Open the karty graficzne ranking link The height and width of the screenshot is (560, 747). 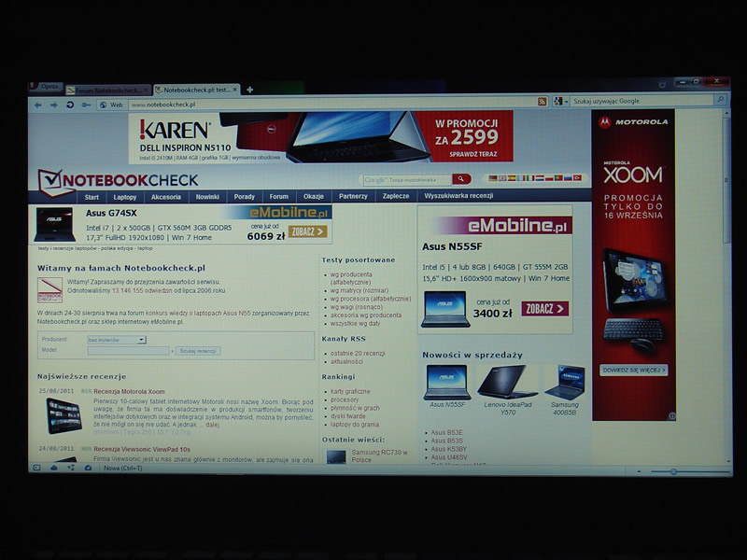tap(350, 391)
